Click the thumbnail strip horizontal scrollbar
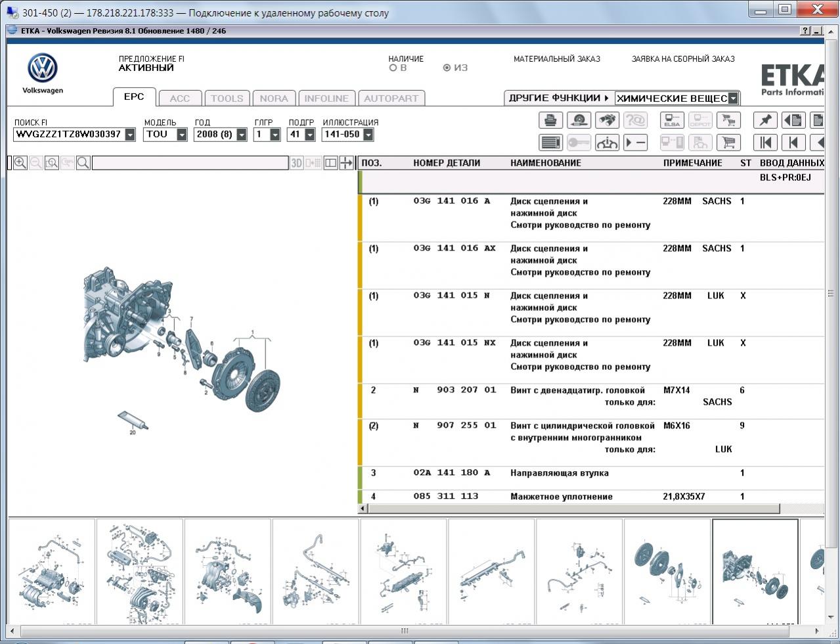Viewport: 840px width, 644px height. coord(405,631)
